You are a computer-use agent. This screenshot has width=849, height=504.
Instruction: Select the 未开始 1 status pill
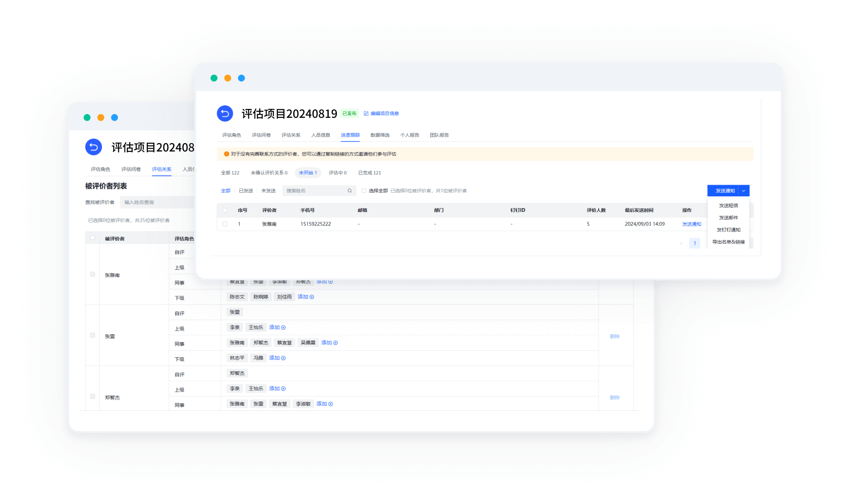point(308,173)
